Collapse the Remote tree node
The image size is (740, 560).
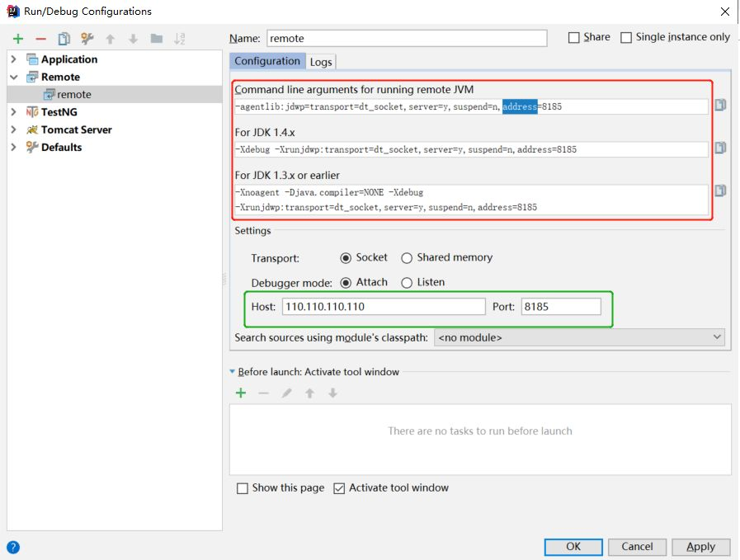pos(14,77)
